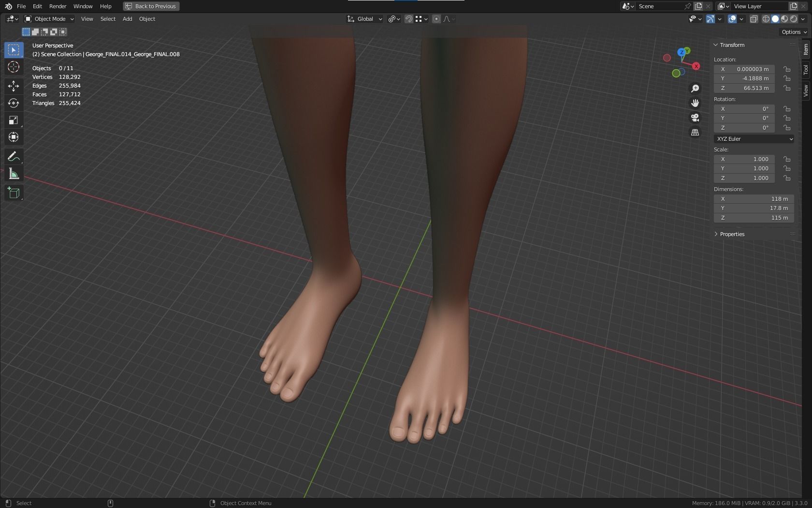812x508 pixels.
Task: Toggle viewport overlays
Action: (x=732, y=19)
